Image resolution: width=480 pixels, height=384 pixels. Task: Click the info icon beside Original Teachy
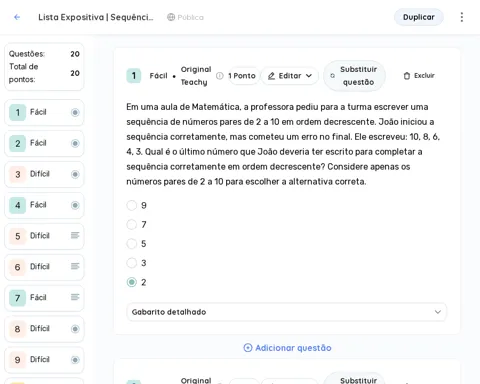(x=220, y=76)
